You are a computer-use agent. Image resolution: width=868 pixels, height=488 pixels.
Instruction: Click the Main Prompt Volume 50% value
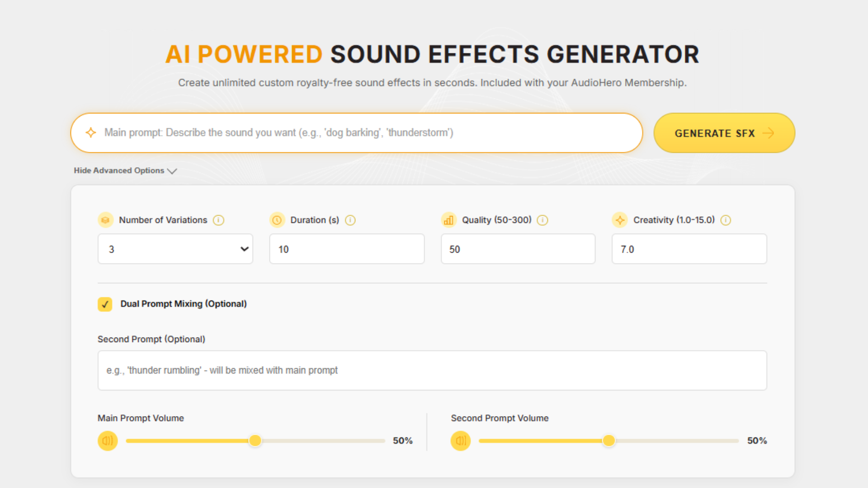tap(403, 441)
